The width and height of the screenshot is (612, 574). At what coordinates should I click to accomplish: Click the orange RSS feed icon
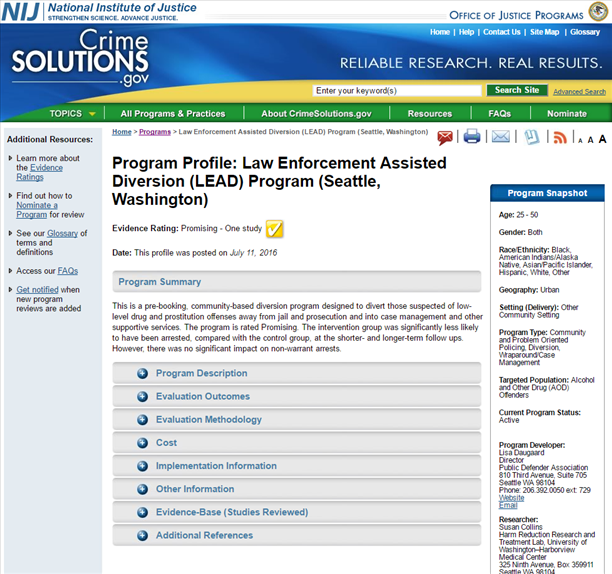point(560,137)
